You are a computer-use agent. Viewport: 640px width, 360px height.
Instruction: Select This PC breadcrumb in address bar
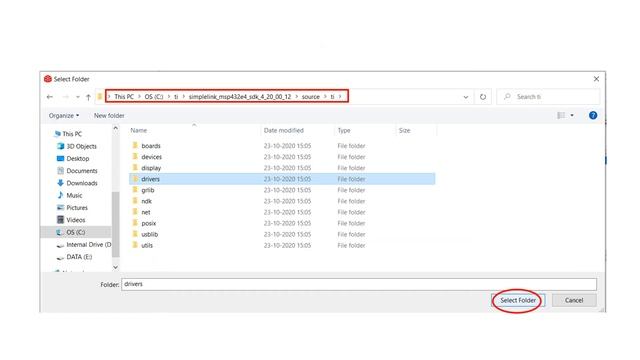(x=124, y=97)
